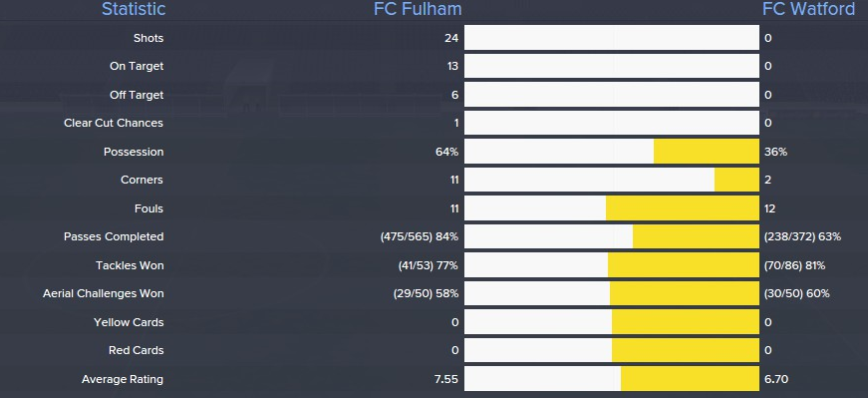This screenshot has height=398, width=868.
Task: Click the Corners comparison bar
Action: (x=612, y=180)
